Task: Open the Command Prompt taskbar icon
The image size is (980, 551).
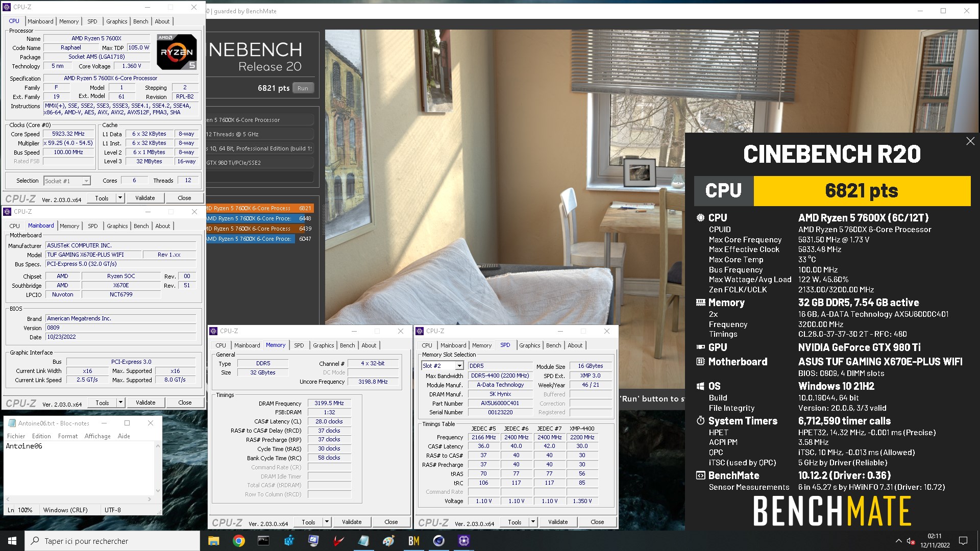Action: 263,541
